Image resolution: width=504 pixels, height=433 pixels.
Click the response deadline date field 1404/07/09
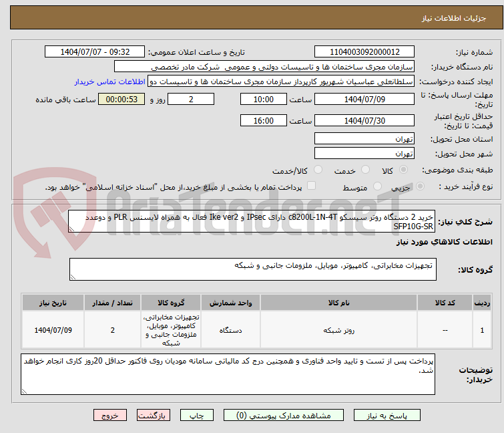[x=364, y=100]
